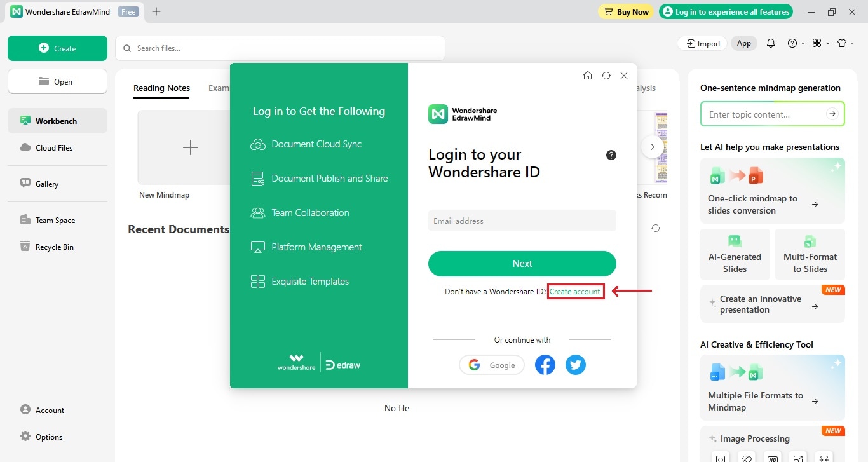
Task: Click the Exquisite Templates icon
Action: tap(258, 282)
